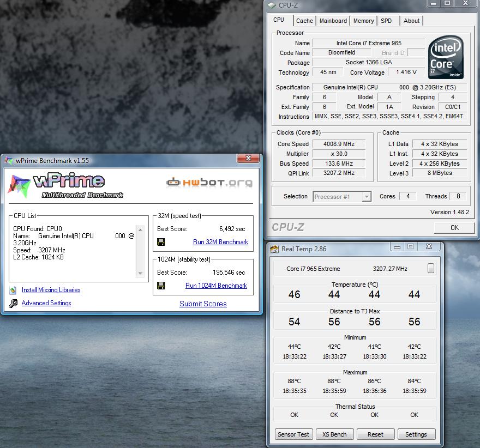The height and width of the screenshot is (448, 480).
Task: Click the Real Temp frequency 3207.27 MHz
Action: point(390,269)
